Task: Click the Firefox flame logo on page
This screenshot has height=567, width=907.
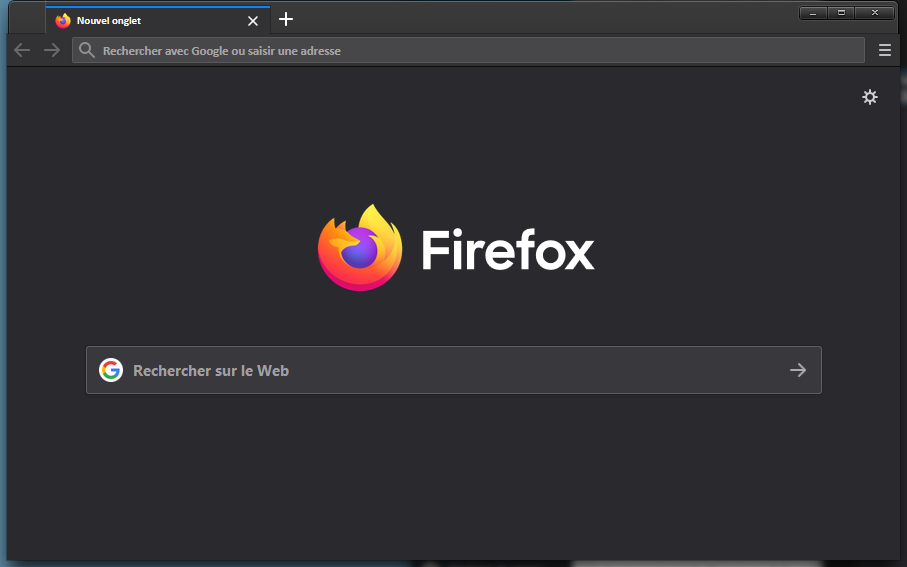Action: 359,248
